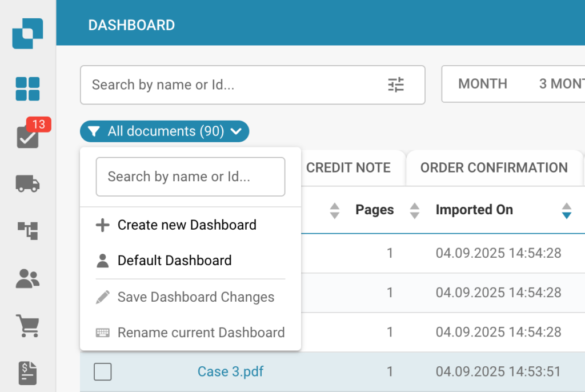The image size is (585, 392).
Task: Select the truck delivery icon in the sidebar
Action: pyautogui.click(x=27, y=184)
